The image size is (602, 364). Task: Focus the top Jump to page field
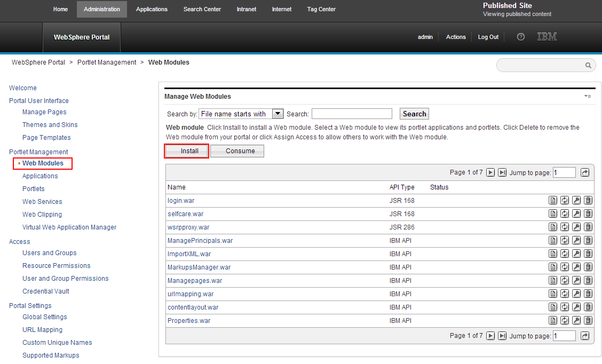564,172
